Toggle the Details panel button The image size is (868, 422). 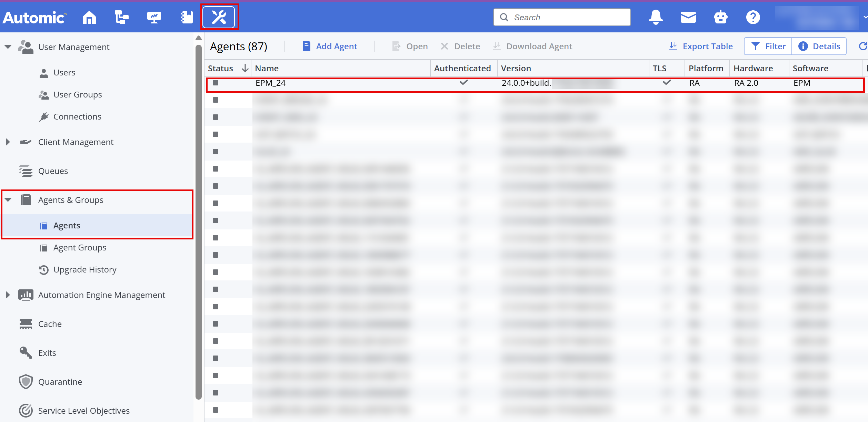[x=819, y=46]
